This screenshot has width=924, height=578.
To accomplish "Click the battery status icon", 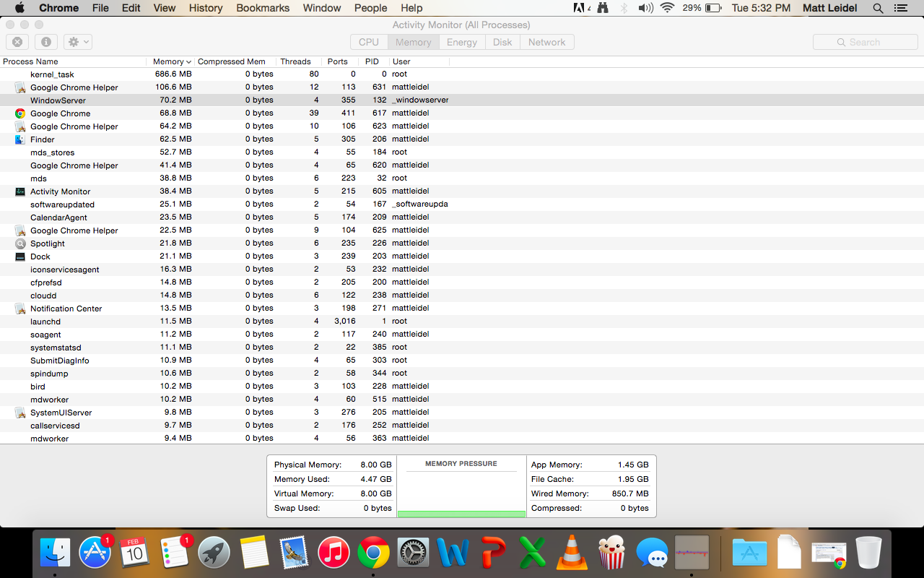I will 713,8.
